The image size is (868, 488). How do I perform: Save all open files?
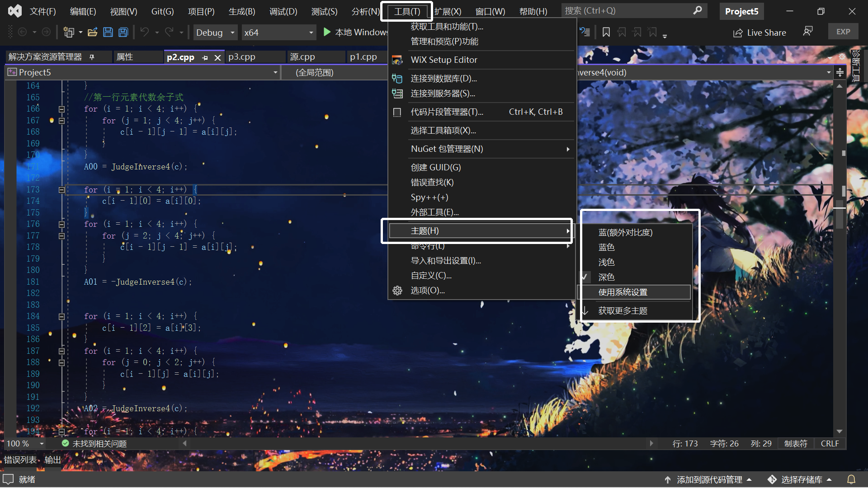click(123, 32)
